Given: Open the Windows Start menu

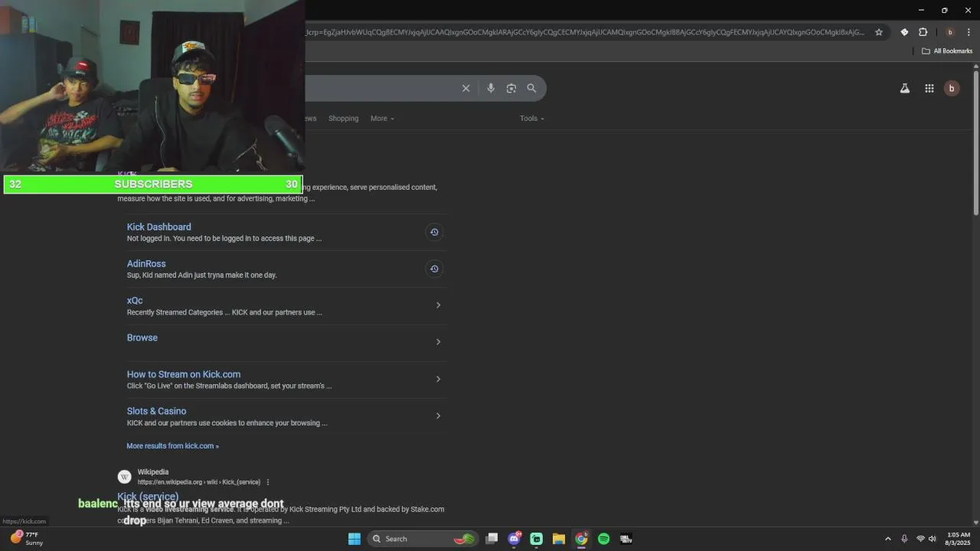Looking at the screenshot, I should (354, 539).
